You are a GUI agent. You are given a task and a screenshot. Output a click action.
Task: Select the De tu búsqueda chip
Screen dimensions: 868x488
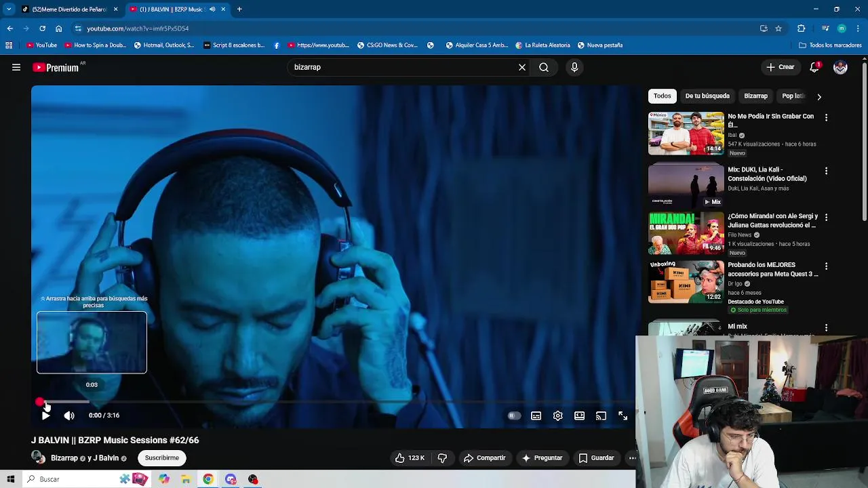[707, 96]
